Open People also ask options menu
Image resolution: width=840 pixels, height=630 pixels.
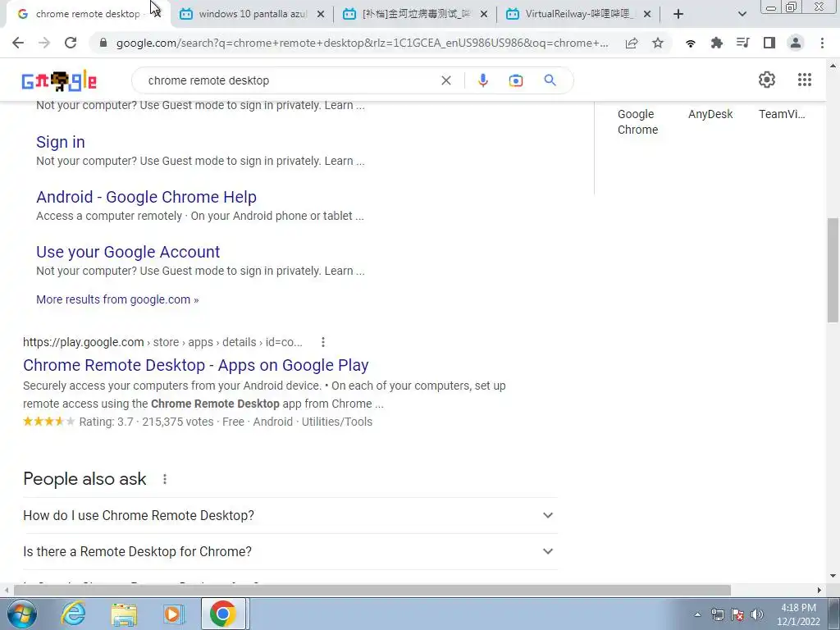pos(165,479)
